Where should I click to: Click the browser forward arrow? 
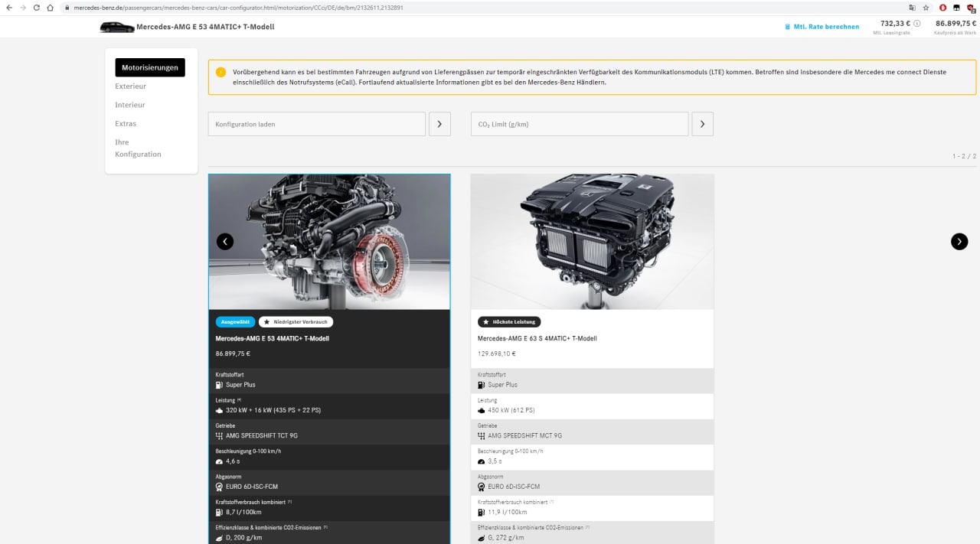(x=22, y=7)
